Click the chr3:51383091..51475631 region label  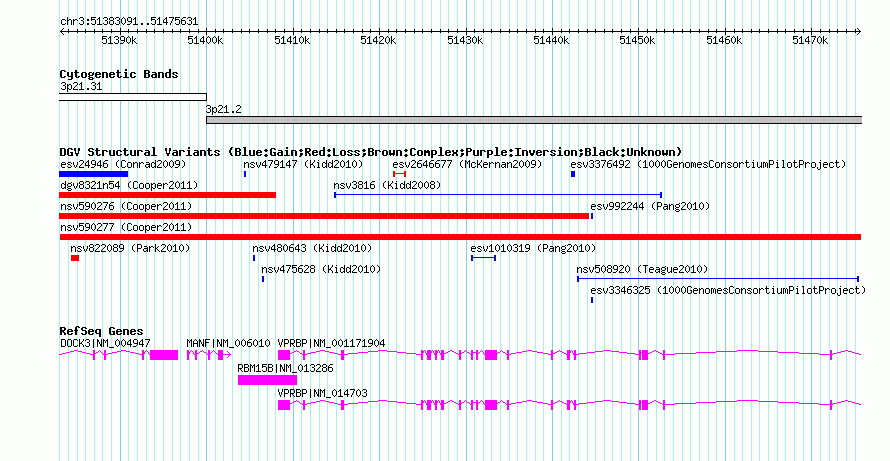129,22
